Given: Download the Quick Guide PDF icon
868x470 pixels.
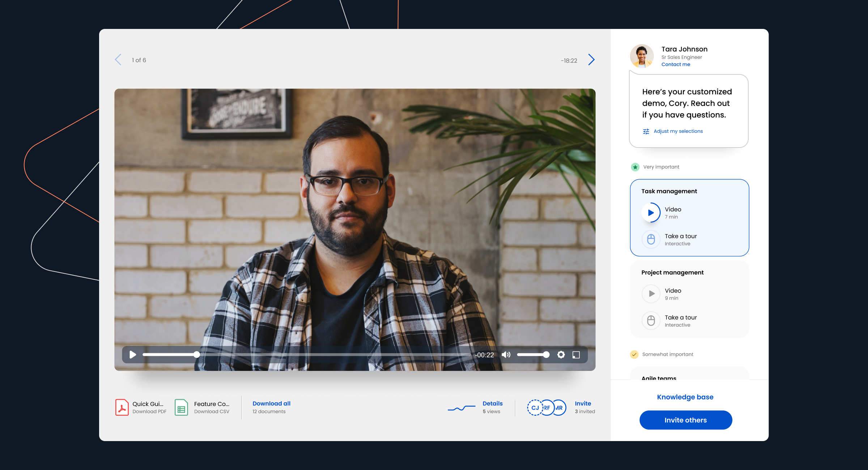Looking at the screenshot, I should click(122, 407).
